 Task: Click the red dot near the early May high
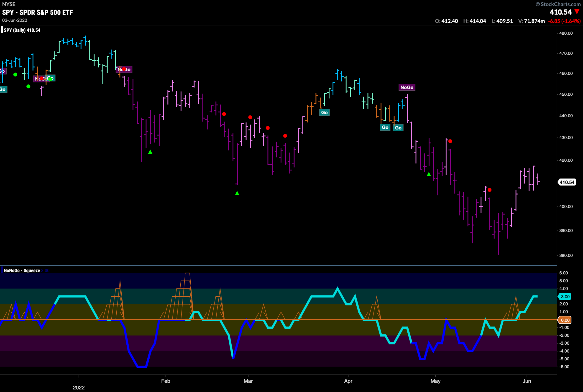point(450,141)
